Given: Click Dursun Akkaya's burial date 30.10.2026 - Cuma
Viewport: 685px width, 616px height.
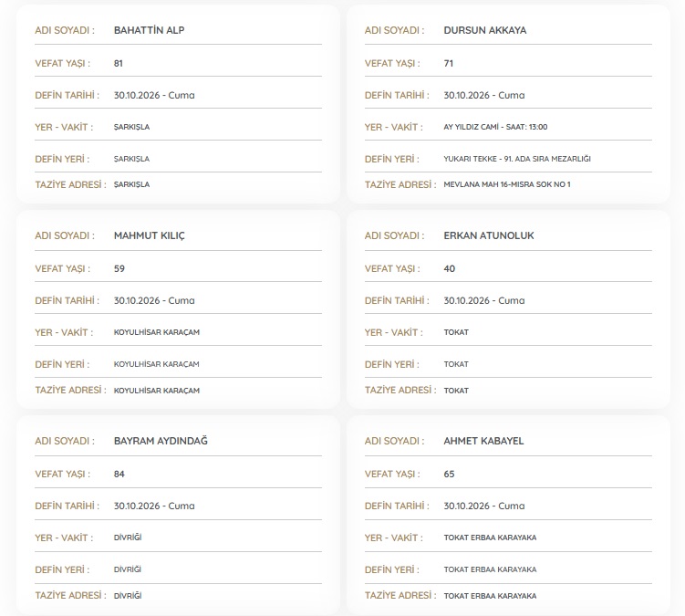Looking at the screenshot, I should [484, 95].
